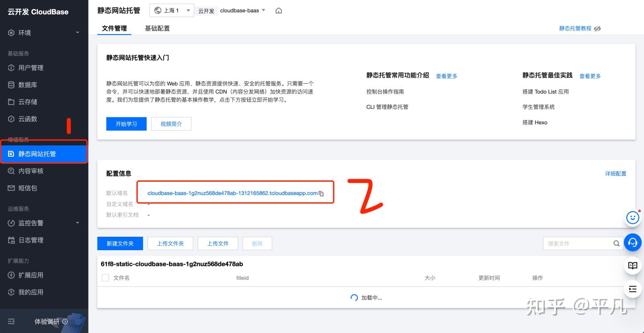Click the globe icon beside 上海 1
The height and width of the screenshot is (333, 644).
(x=157, y=10)
